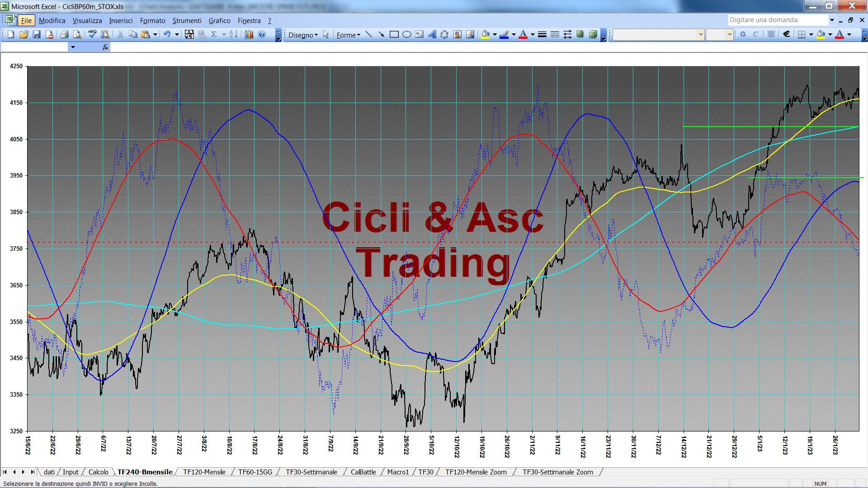Insert a diagram or organization chart
Screen dimensions: 868x488
tap(445, 34)
